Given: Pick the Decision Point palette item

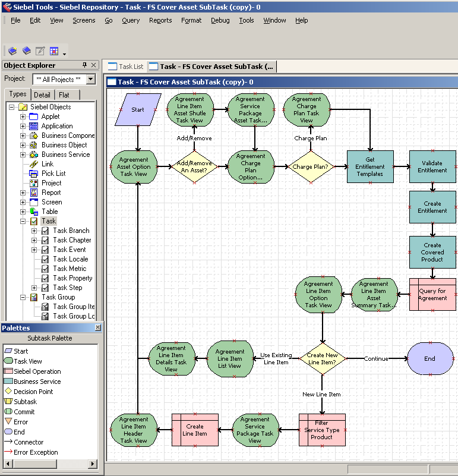Looking at the screenshot, I should pyautogui.click(x=29, y=392).
